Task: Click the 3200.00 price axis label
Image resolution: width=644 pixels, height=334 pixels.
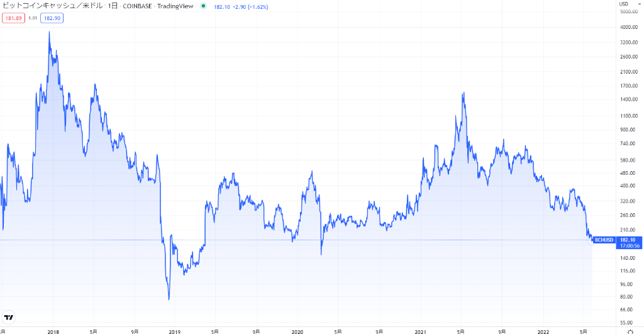Action: [629, 42]
